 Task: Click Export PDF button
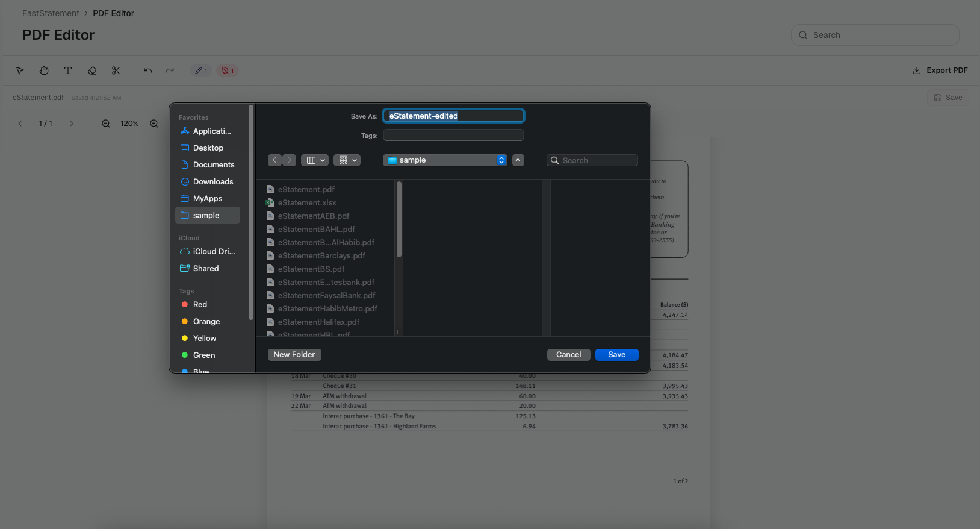940,70
